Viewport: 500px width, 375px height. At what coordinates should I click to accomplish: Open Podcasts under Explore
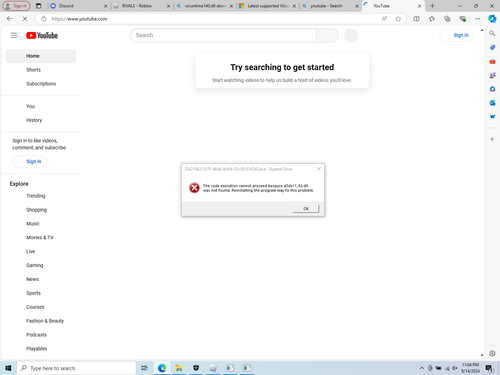41,335
